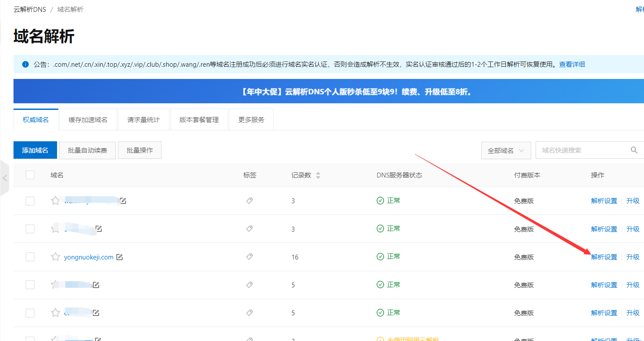Open the 请求量统计 tab
644x341 pixels.
(x=143, y=119)
